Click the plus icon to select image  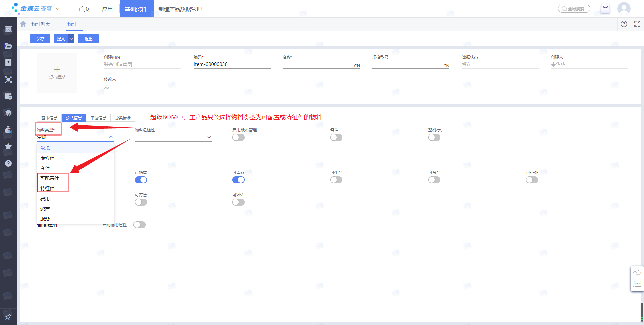57,69
